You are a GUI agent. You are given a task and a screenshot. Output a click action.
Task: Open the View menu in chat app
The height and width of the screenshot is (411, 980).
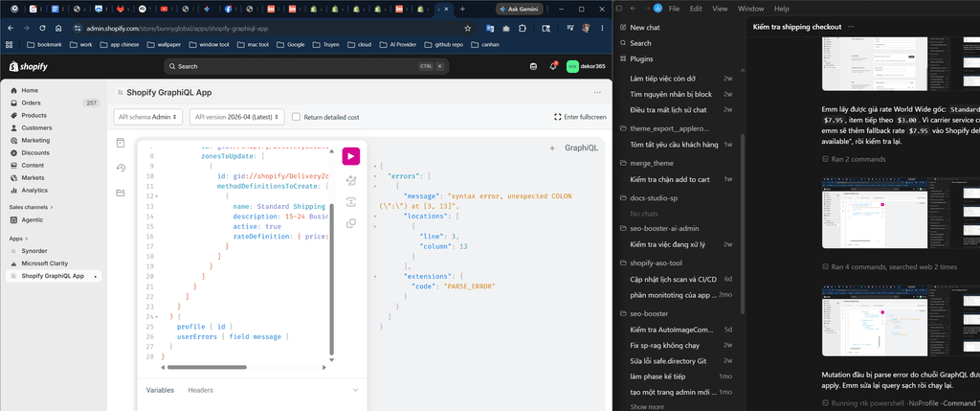tap(720, 9)
